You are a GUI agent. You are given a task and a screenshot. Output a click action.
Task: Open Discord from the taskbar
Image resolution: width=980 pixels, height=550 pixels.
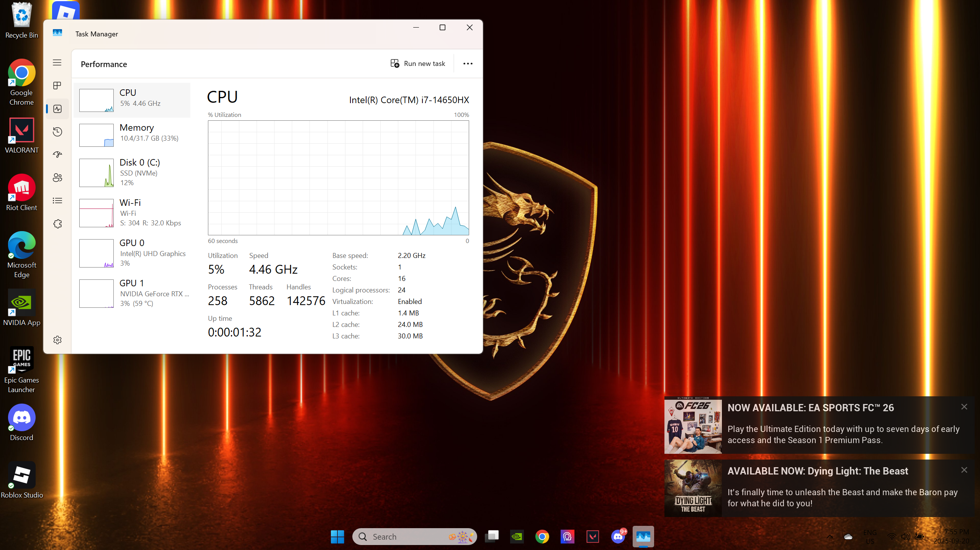(x=618, y=537)
